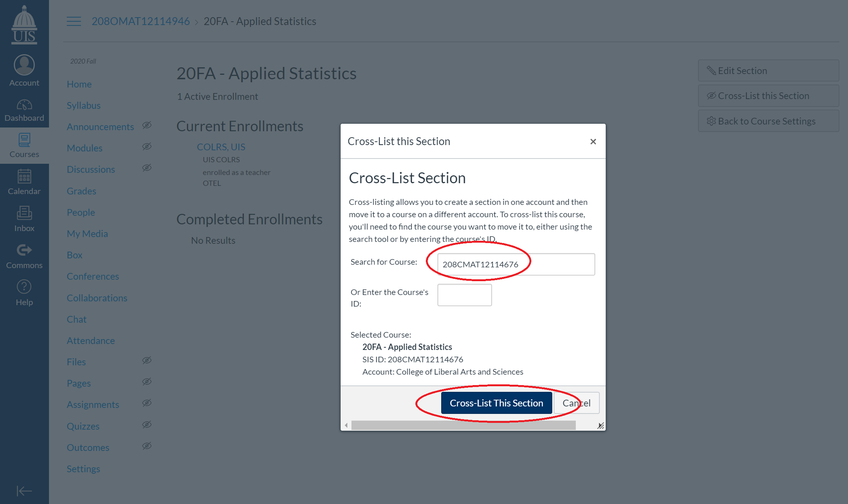Click the course ID input field
Viewport: 848px width, 504px height.
tap(465, 295)
